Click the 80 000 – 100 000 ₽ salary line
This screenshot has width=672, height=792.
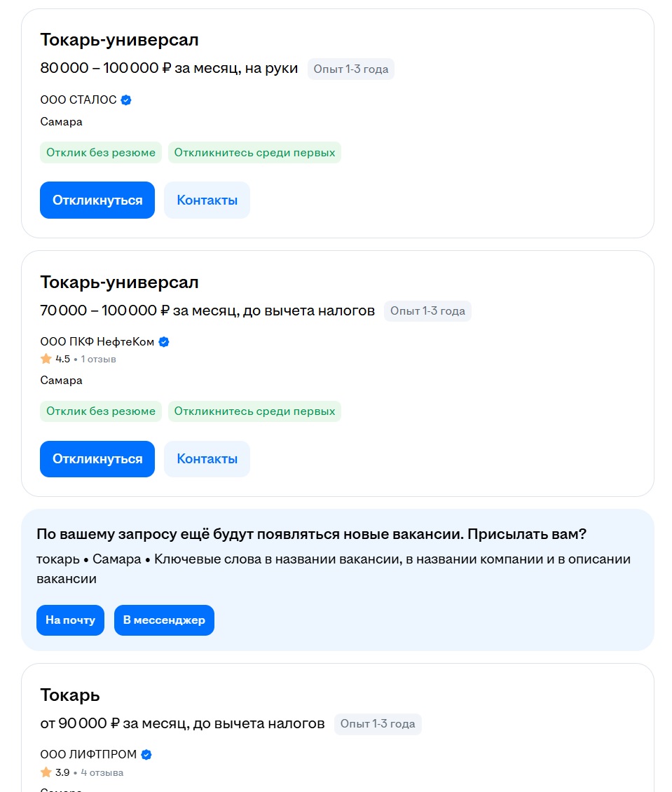pyautogui.click(x=169, y=69)
